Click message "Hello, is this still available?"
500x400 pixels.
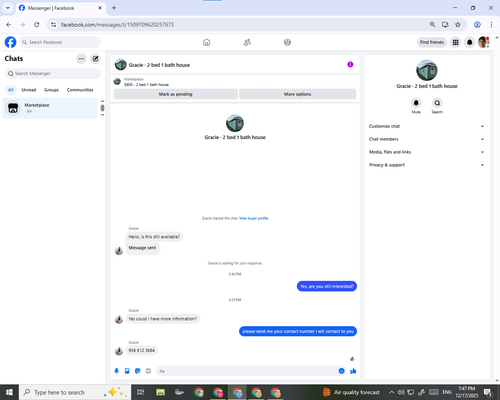[x=154, y=237]
